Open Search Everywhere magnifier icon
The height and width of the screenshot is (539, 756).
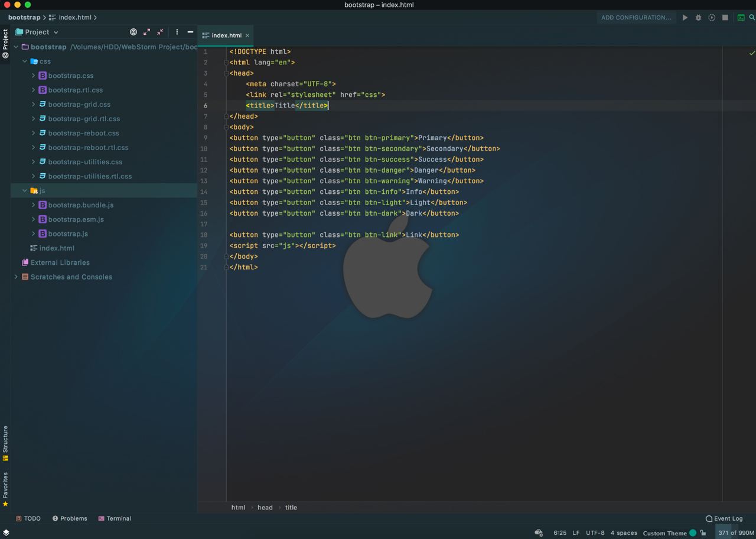point(752,18)
